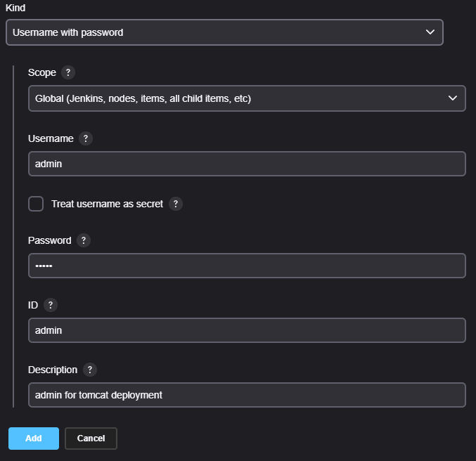Click the Description field with tomcat deployment text
The width and height of the screenshot is (476, 461).
pyautogui.click(x=247, y=395)
